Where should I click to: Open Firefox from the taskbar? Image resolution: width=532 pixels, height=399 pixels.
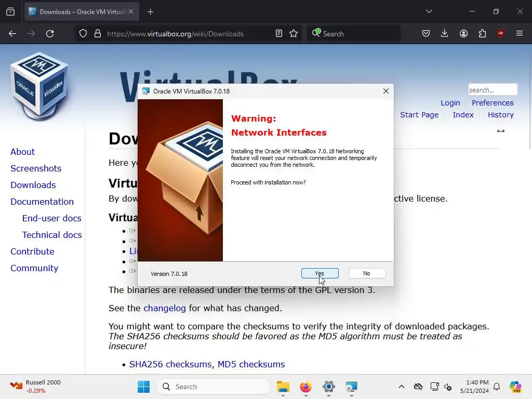[x=305, y=387]
